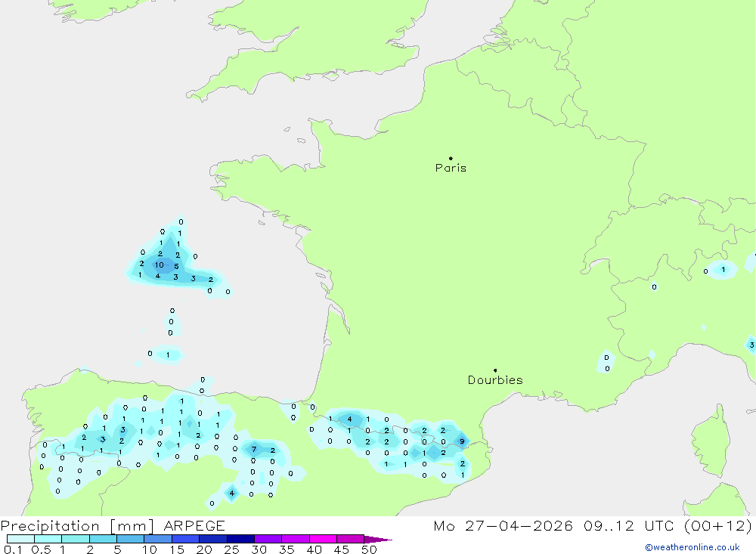
Task: Click the 5 mm value beside the 10
Action: 176,266
